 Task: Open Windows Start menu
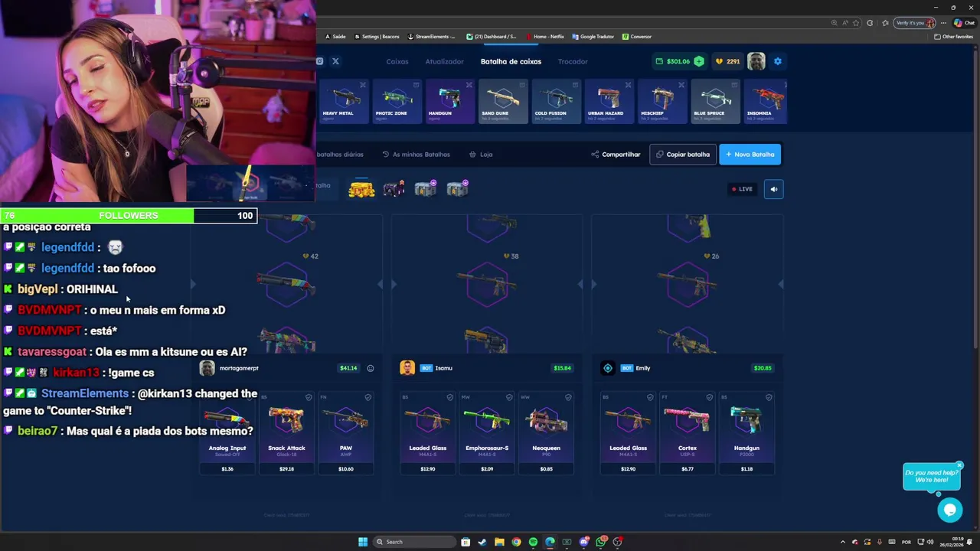pyautogui.click(x=363, y=542)
